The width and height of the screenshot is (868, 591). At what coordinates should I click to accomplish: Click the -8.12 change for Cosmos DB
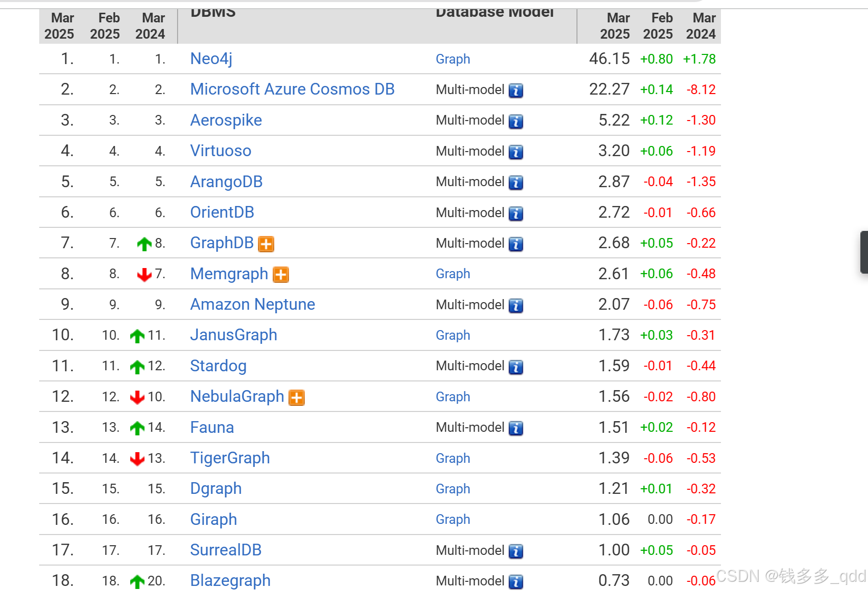(x=701, y=90)
